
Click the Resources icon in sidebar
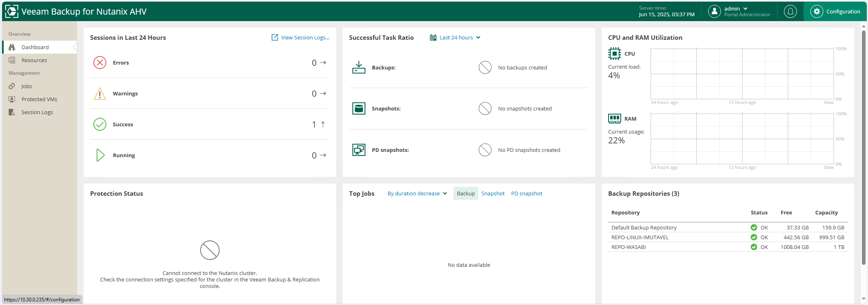[x=12, y=60]
